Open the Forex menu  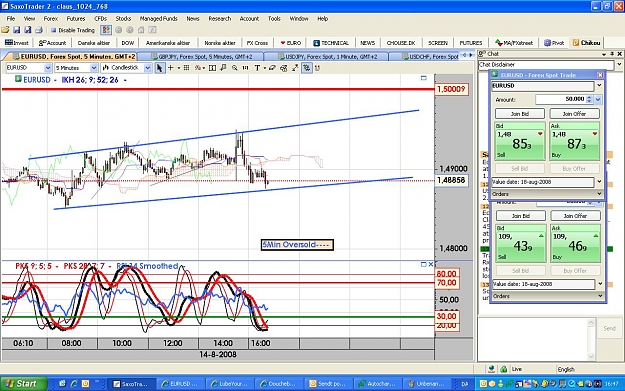[51, 19]
